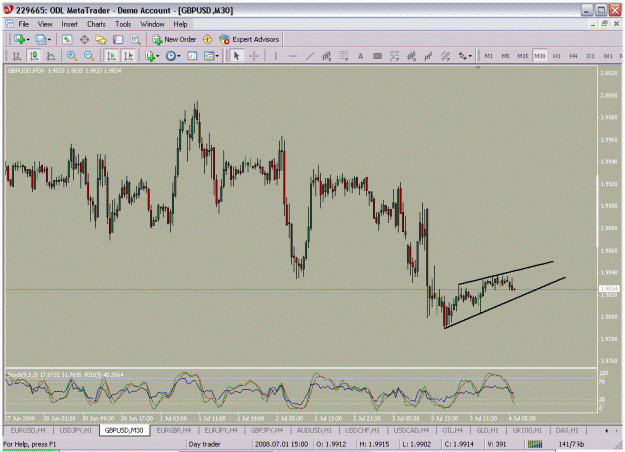Expand the Indicators dropdown arrow
Screen dimensions: 625x452
point(158,56)
